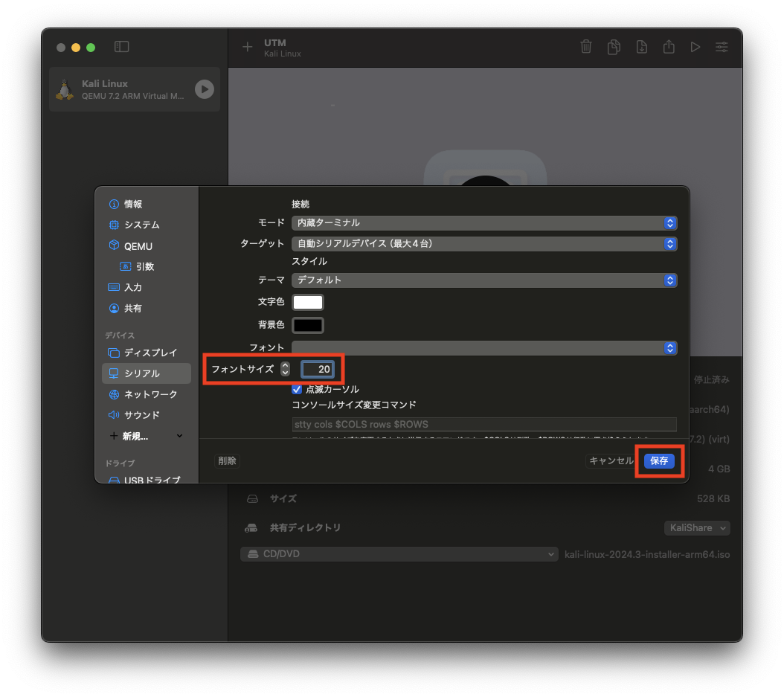Click the clone VM icon in toolbar
The height and width of the screenshot is (697, 784).
tap(614, 47)
